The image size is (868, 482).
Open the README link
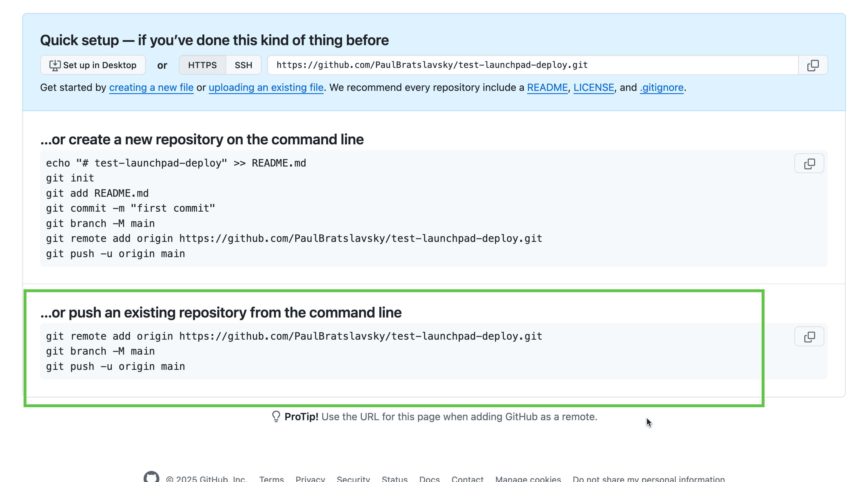(x=547, y=88)
